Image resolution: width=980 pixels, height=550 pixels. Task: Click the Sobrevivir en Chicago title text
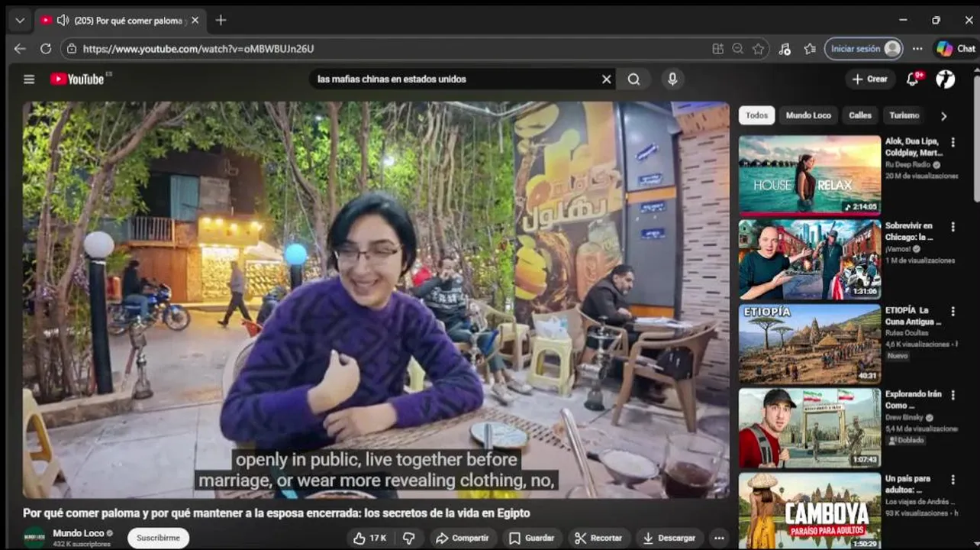[x=909, y=231]
